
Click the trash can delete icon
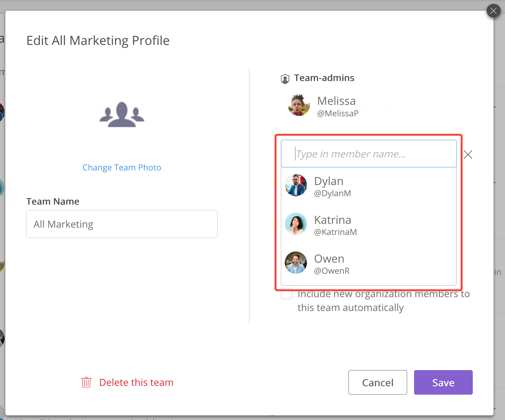(x=86, y=382)
